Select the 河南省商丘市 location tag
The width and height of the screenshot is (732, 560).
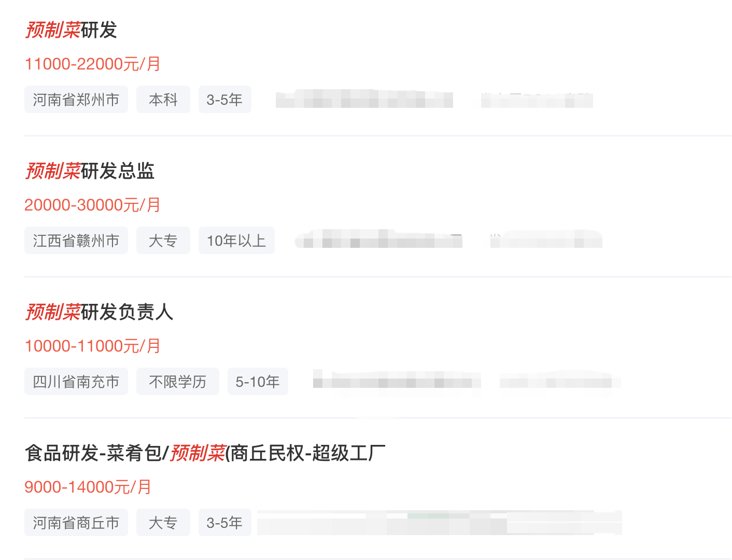pyautogui.click(x=76, y=523)
